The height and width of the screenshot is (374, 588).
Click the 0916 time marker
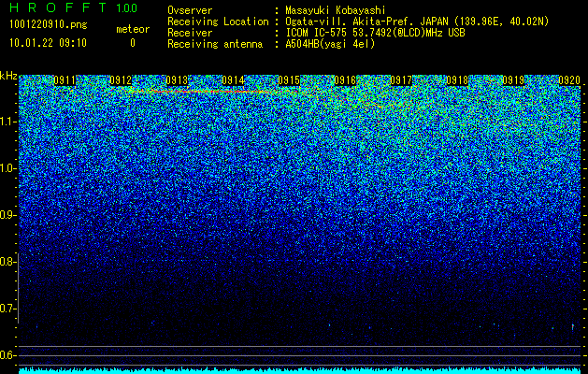click(x=345, y=80)
